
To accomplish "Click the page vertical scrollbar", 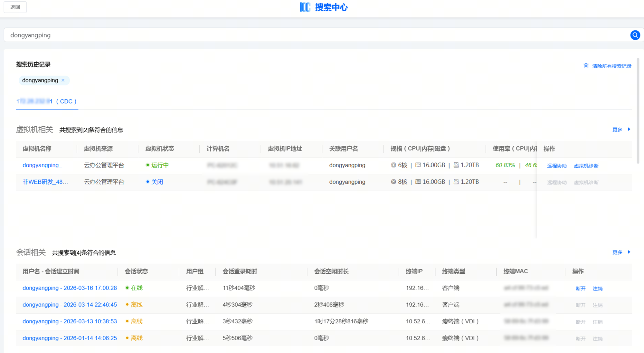I will [638, 111].
